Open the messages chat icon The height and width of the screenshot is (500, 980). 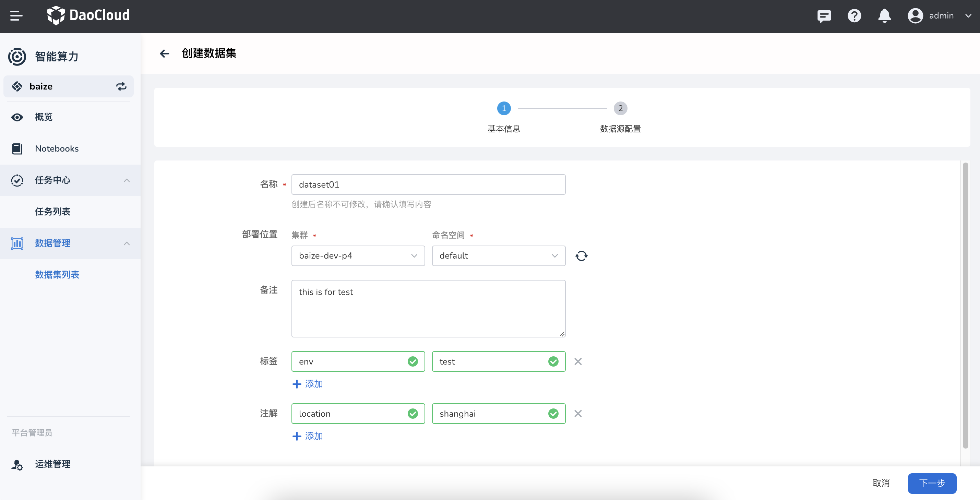824,15
